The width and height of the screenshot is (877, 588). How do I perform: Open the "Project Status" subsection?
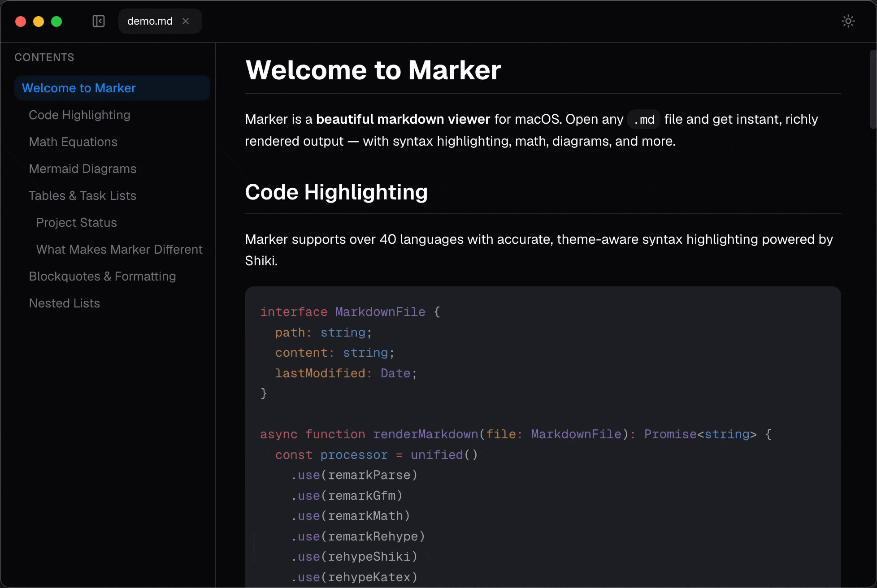click(x=76, y=222)
